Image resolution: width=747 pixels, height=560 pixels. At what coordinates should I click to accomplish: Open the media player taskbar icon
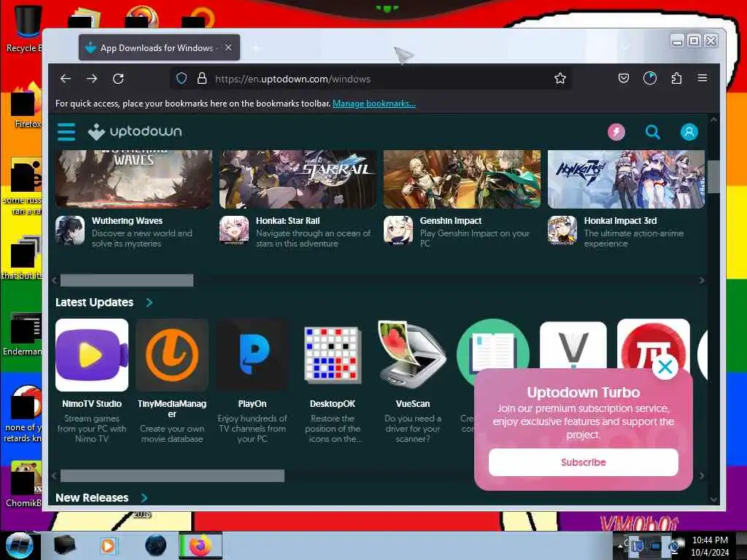[x=108, y=545]
